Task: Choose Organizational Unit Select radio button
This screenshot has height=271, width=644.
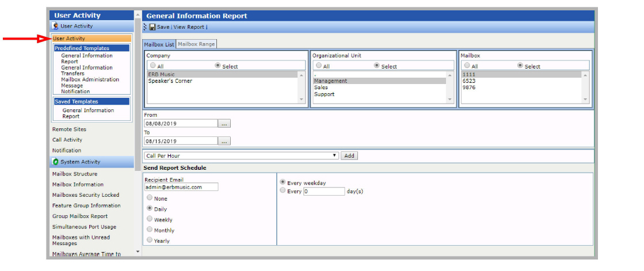Action: click(376, 65)
